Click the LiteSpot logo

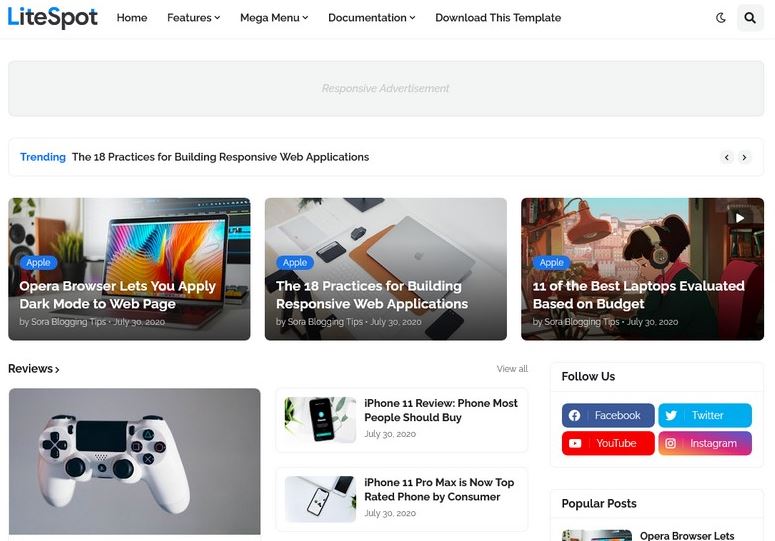(x=52, y=17)
